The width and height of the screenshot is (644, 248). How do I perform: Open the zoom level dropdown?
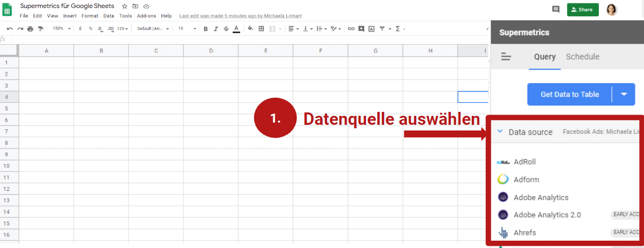pyautogui.click(x=62, y=29)
